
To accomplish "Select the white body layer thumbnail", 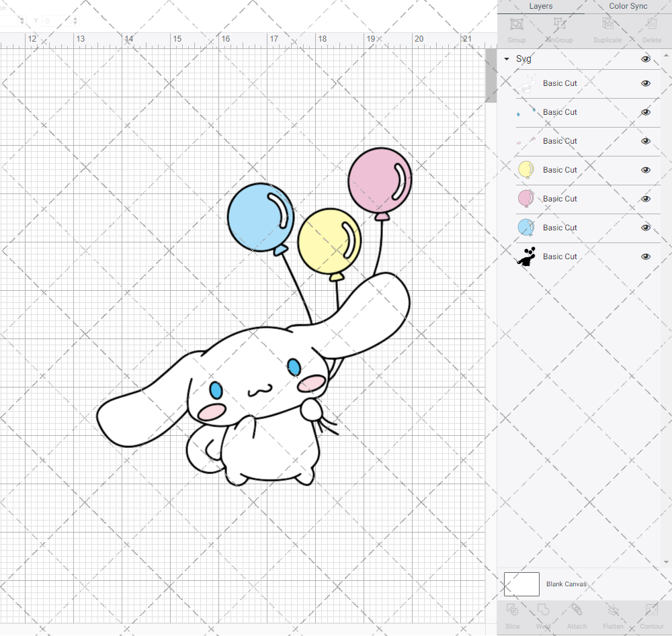I will click(526, 83).
